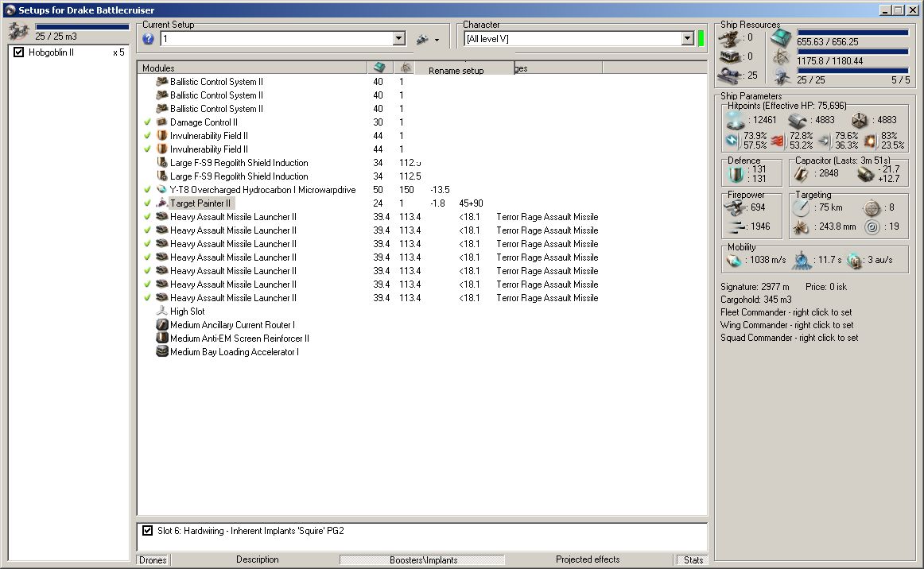Image resolution: width=924 pixels, height=569 pixels.
Task: Click the ship setup actions icon
Action: (422, 40)
